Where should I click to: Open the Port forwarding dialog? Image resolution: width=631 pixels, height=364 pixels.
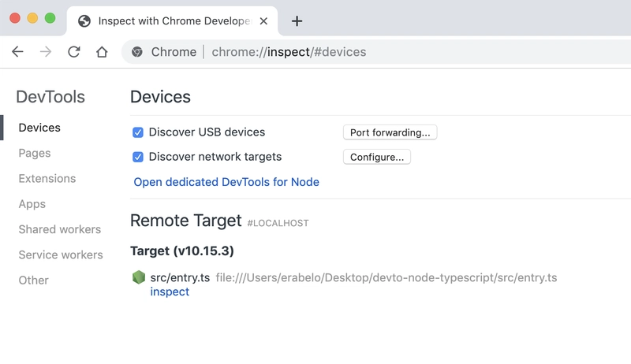pyautogui.click(x=390, y=132)
